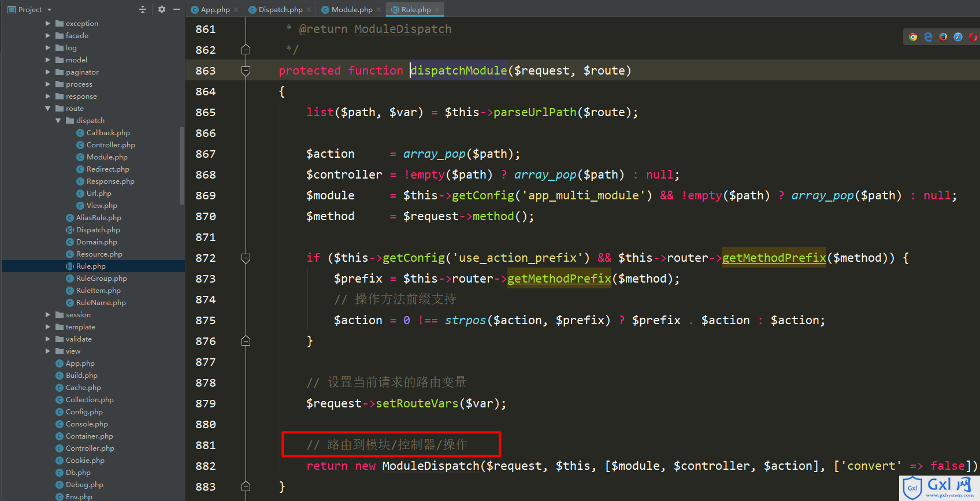Close the Dispatch.php tab
The width and height of the screenshot is (980, 501).
(x=309, y=9)
